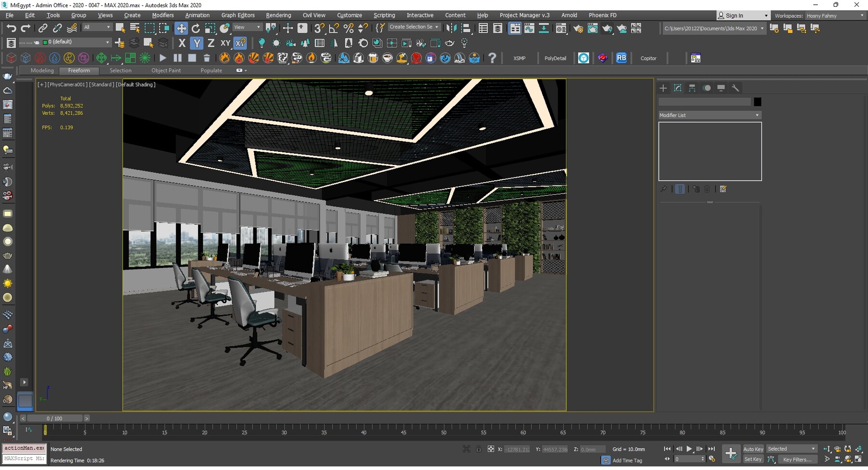Toggle the Y axis constraint
The image size is (868, 470).
coord(196,43)
